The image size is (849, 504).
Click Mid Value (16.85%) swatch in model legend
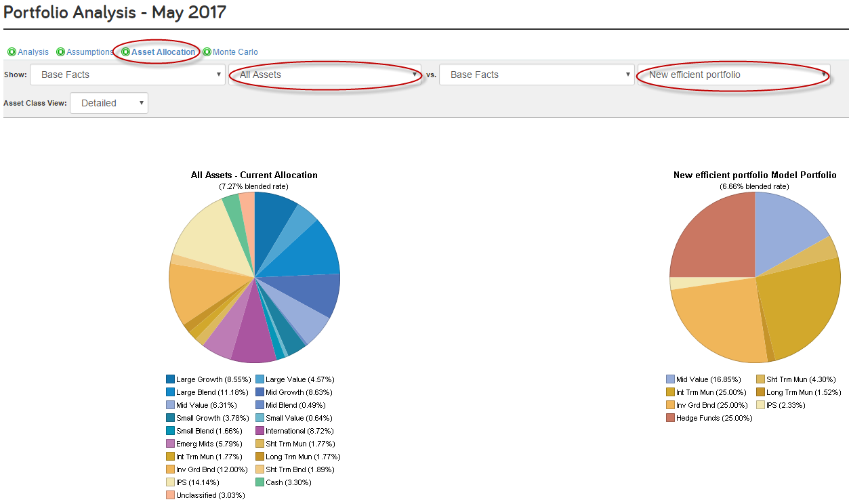click(670, 379)
